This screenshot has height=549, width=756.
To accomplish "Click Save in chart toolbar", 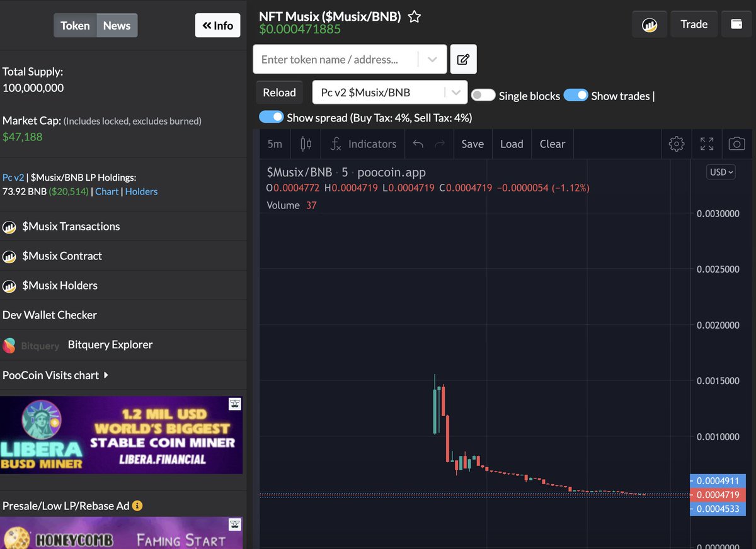I will click(x=472, y=144).
